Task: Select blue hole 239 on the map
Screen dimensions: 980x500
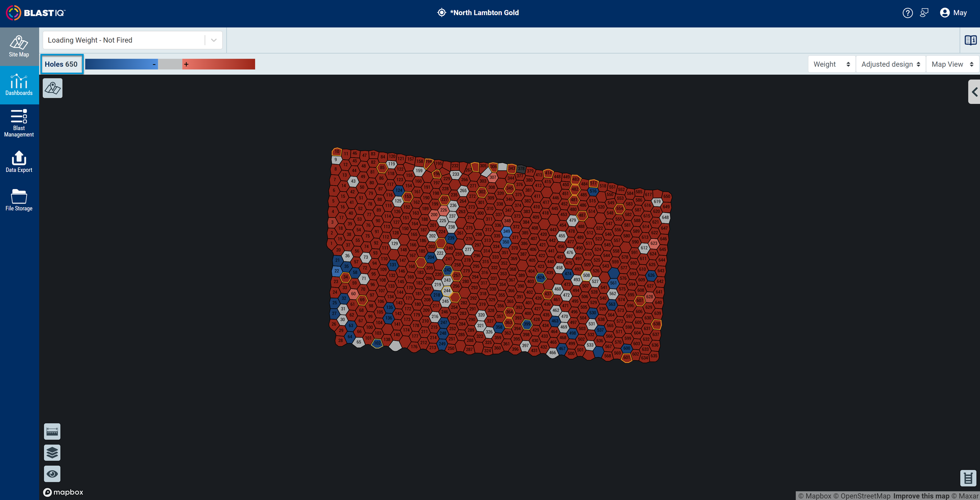Action: coord(451,238)
